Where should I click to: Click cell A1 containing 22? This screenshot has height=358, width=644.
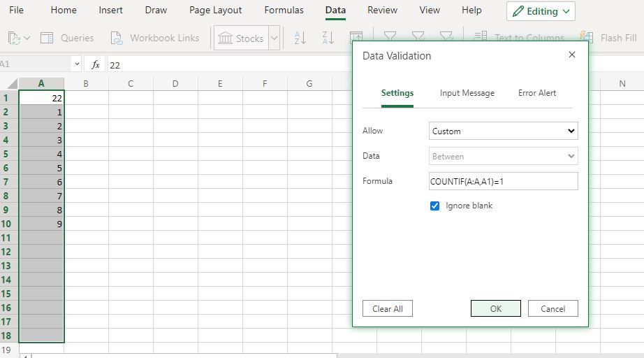41,98
